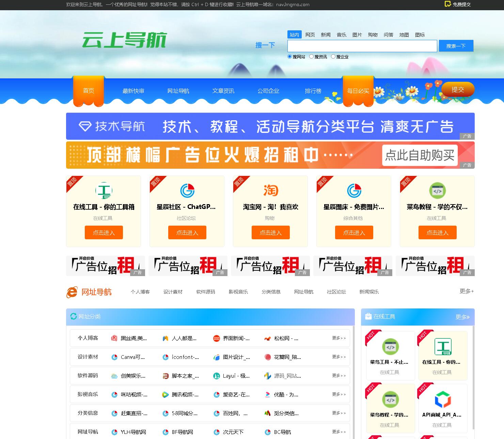Click 点击进入 under 星辰社区
The image size is (504, 439).
[x=187, y=232]
